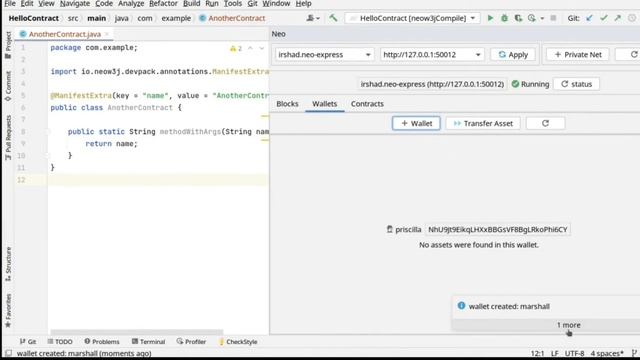Click the Git commit checkmark icon
Screen dimensions: 640x360
(604, 18)
